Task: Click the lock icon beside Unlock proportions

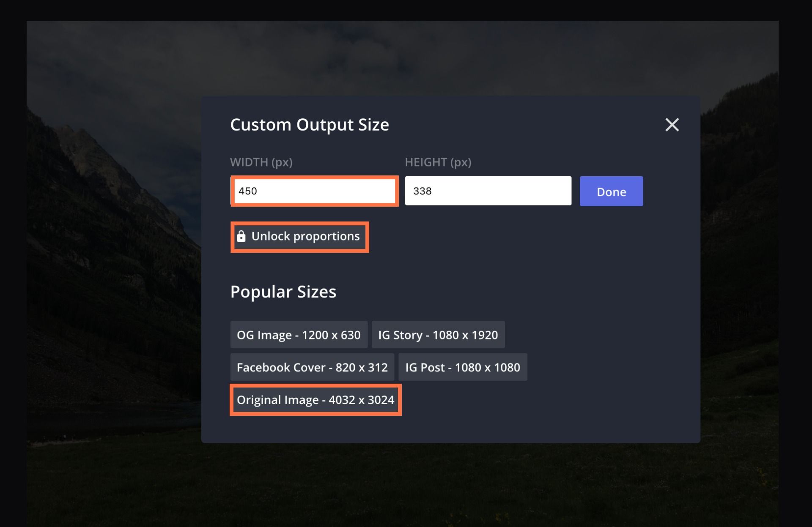Action: 241,236
